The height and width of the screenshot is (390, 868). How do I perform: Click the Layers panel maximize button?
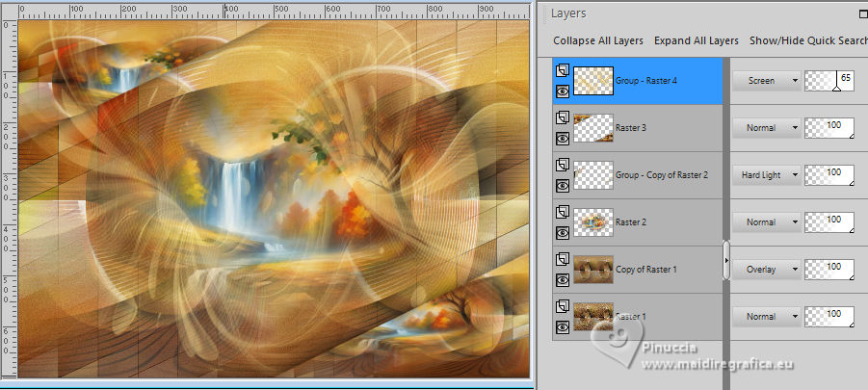coord(863,13)
